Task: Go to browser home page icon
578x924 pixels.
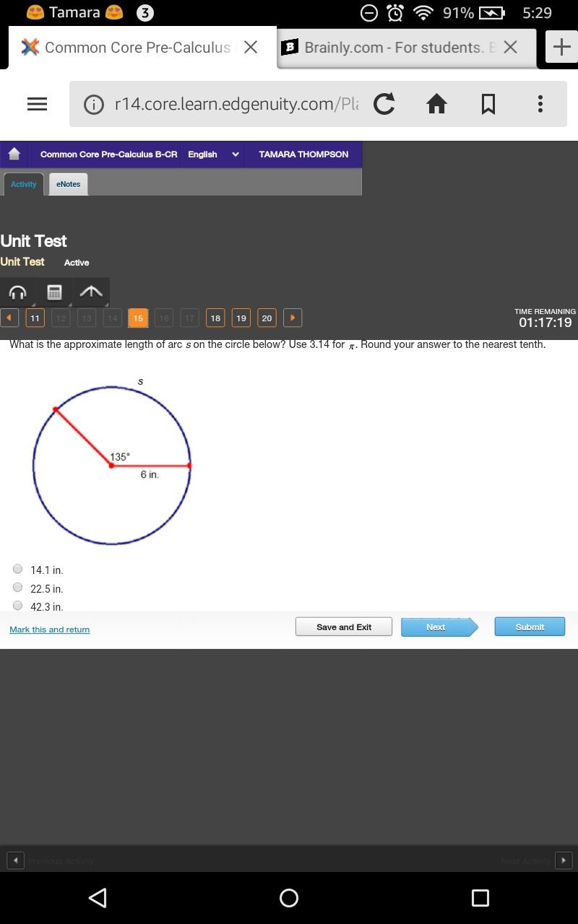Action: (x=436, y=105)
